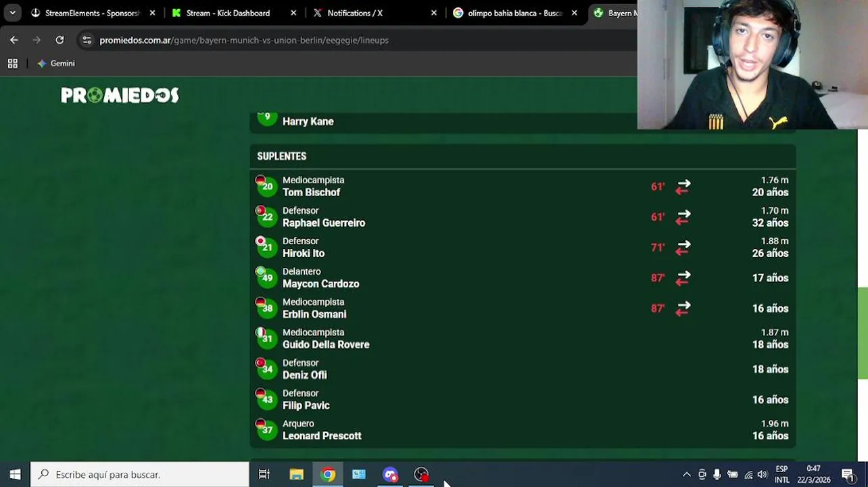The height and width of the screenshot is (487, 868).
Task: Click the SUPLENTES section header
Action: (x=282, y=156)
